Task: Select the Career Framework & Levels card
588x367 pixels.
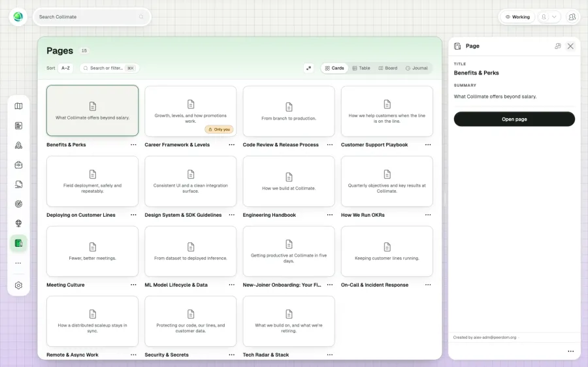Action: (191, 111)
